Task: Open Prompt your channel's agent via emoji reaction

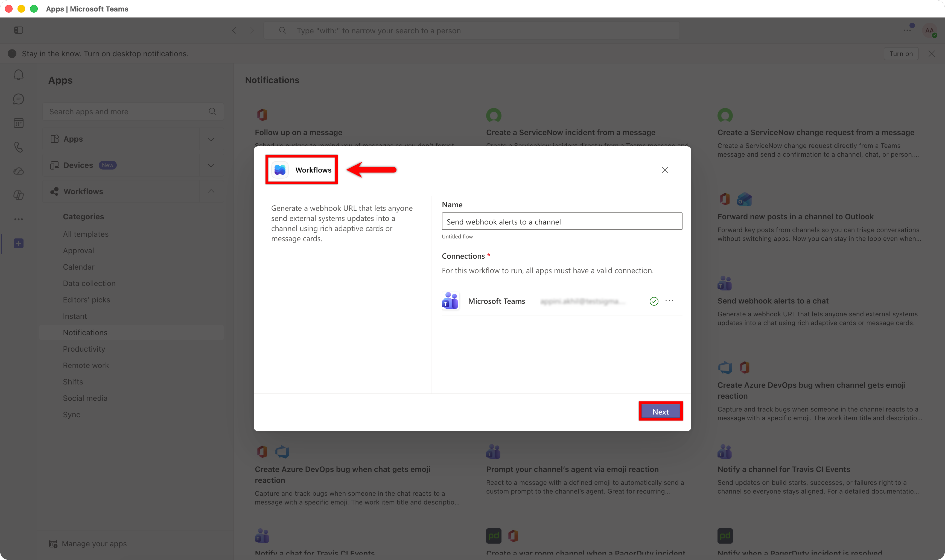Action: (572, 469)
